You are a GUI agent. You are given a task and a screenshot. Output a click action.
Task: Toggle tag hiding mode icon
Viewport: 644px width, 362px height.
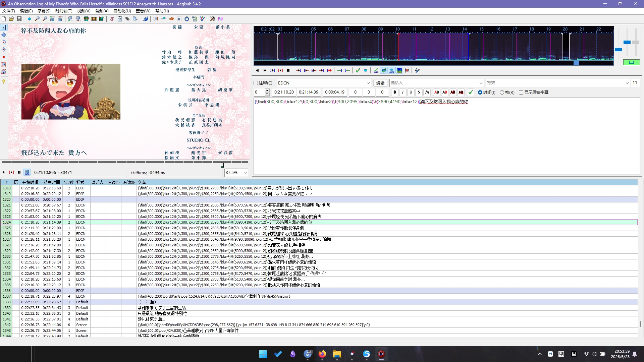(x=220, y=19)
